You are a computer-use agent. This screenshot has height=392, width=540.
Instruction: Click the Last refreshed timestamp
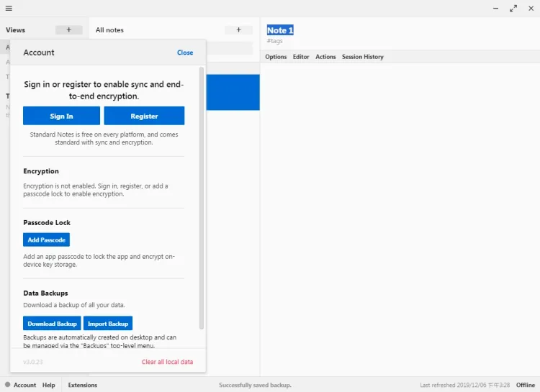pos(464,385)
